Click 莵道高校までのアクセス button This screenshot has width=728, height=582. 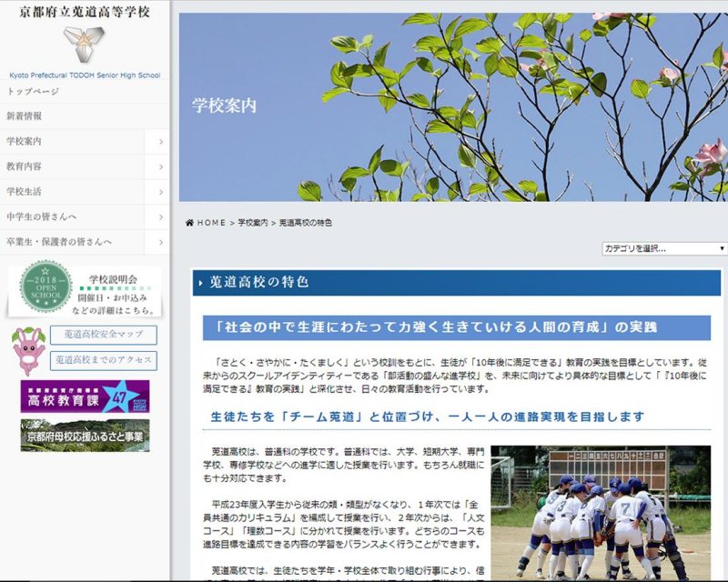(x=103, y=360)
